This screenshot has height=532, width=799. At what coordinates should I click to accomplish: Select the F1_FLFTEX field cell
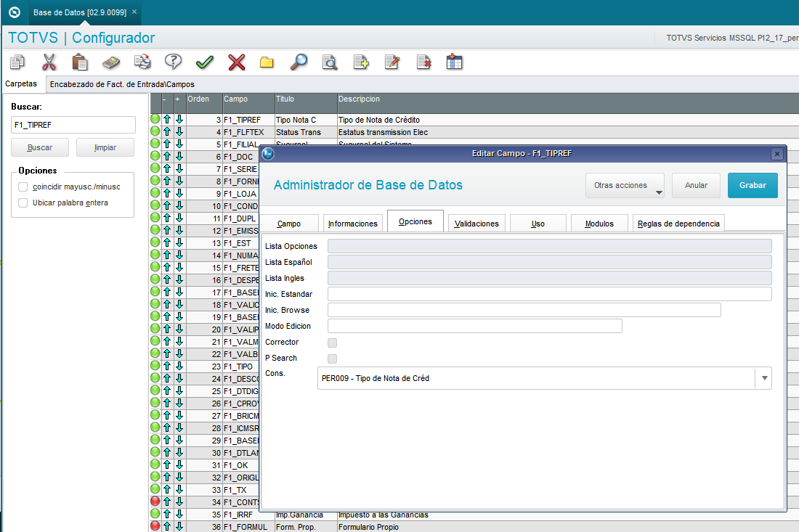pyautogui.click(x=248, y=132)
